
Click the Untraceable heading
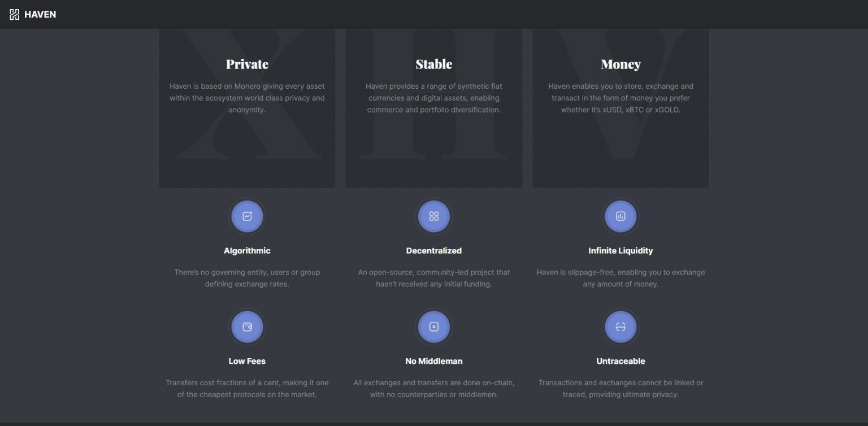[x=620, y=360]
